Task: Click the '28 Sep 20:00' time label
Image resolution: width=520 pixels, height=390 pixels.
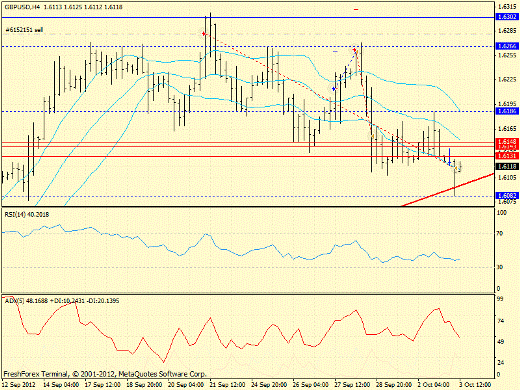Action: click(394, 384)
